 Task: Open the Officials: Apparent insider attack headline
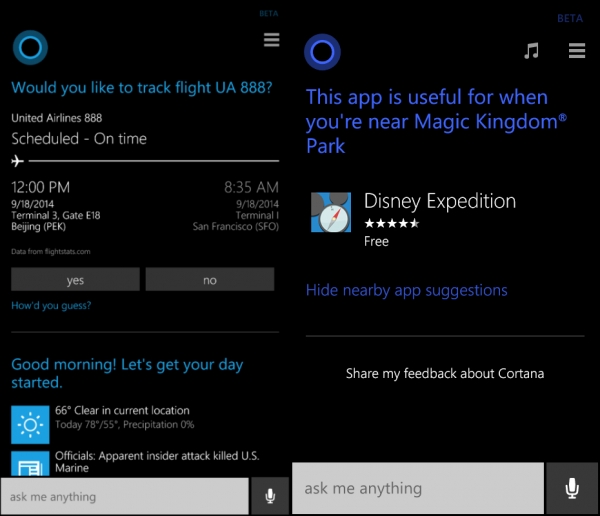click(157, 462)
